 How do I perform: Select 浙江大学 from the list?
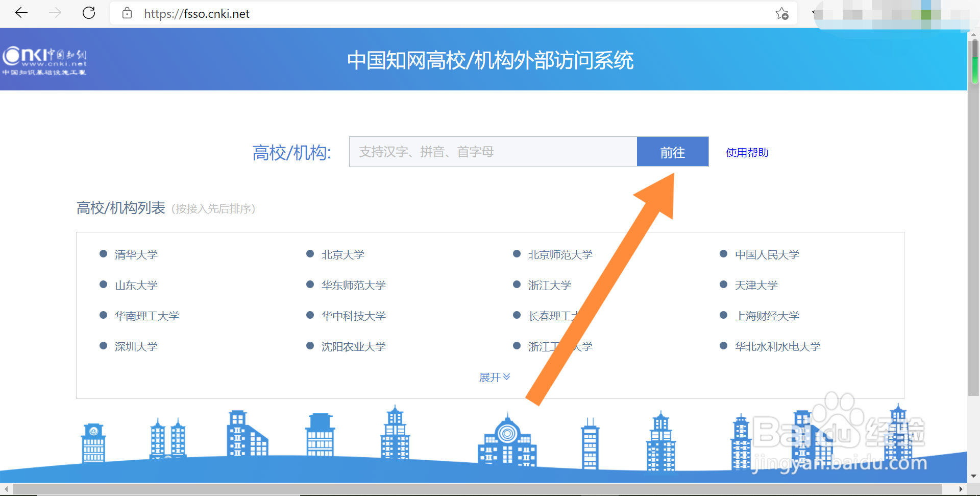pyautogui.click(x=549, y=285)
